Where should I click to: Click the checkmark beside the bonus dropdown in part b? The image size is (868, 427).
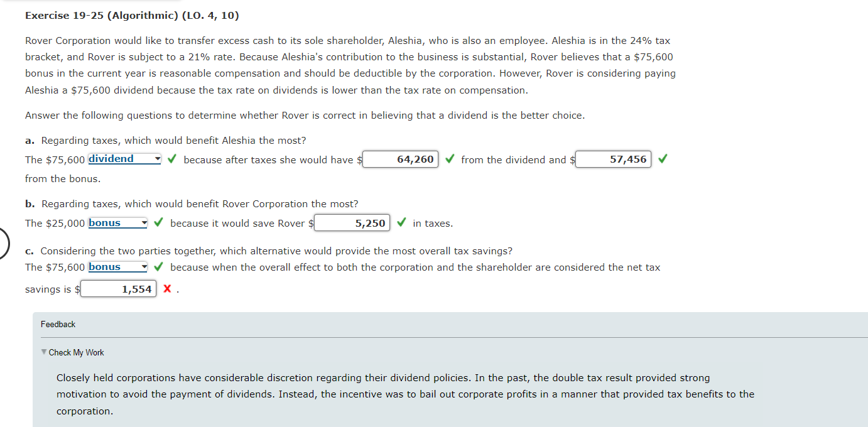pos(158,222)
